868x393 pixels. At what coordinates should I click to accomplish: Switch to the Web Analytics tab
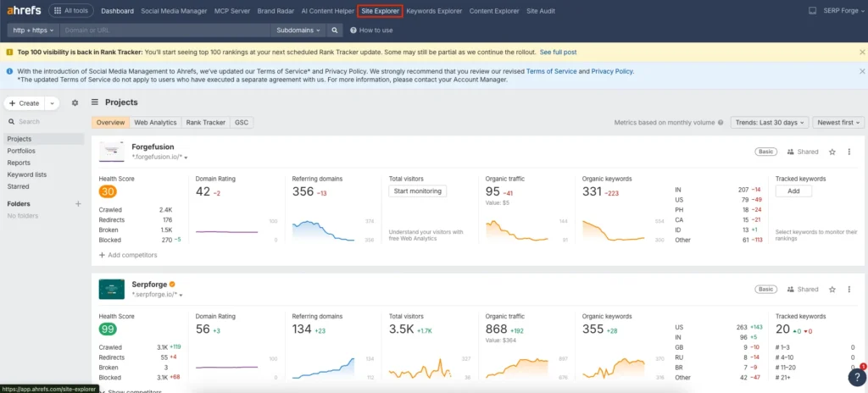click(156, 122)
